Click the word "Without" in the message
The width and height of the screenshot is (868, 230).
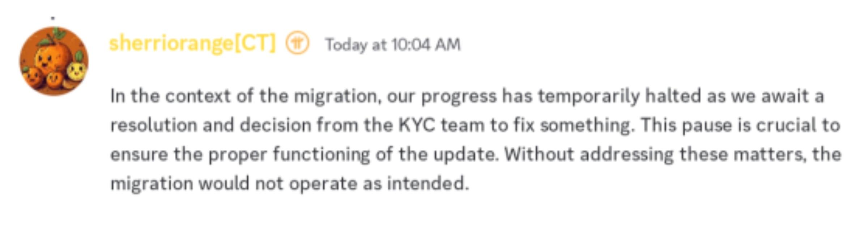click(539, 154)
